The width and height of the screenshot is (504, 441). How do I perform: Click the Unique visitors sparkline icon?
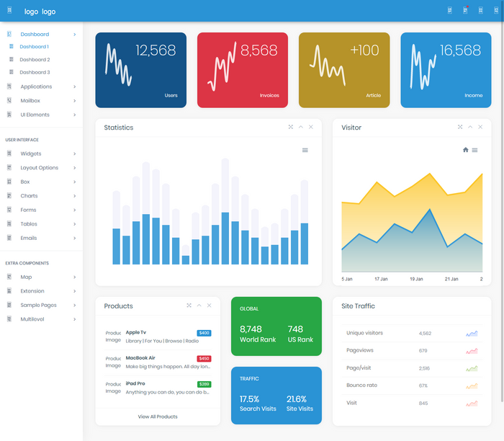pos(472,334)
